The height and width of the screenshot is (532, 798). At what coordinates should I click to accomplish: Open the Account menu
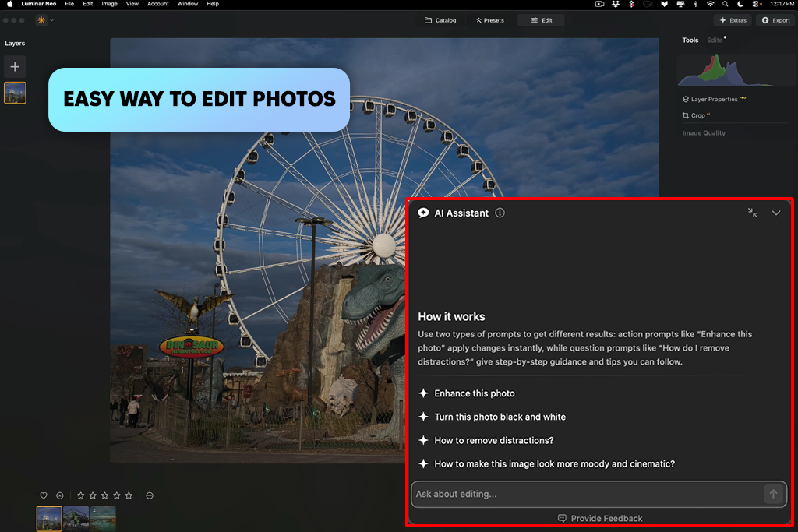pos(157,4)
